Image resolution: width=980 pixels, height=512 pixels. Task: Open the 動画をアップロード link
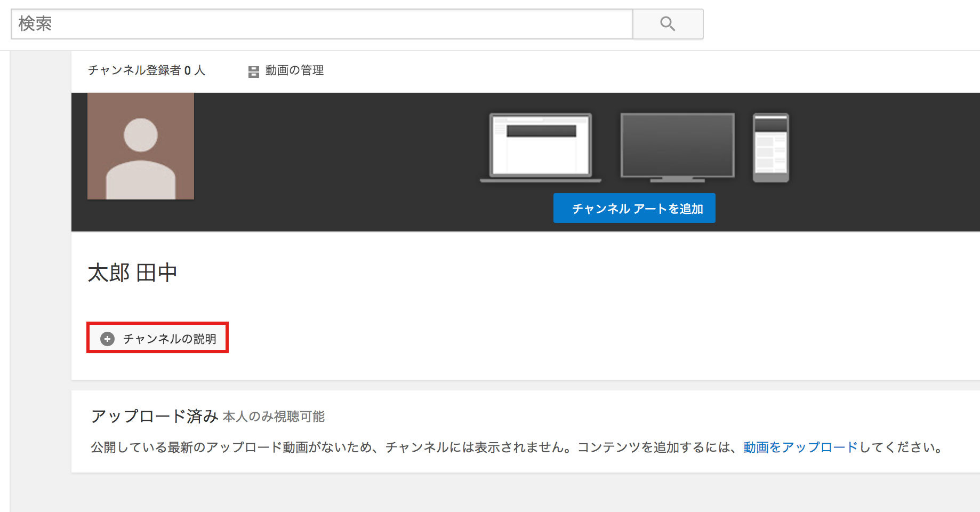(x=800, y=447)
